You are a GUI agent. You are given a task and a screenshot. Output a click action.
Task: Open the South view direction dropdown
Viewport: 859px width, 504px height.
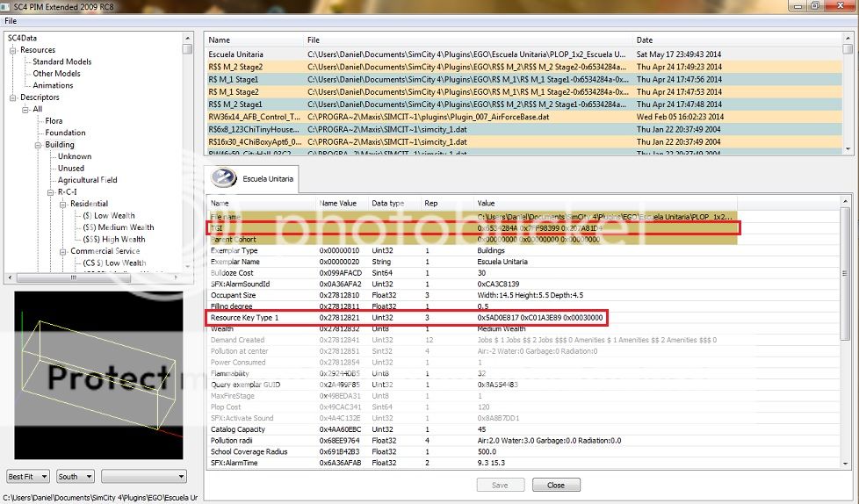pyautogui.click(x=75, y=476)
